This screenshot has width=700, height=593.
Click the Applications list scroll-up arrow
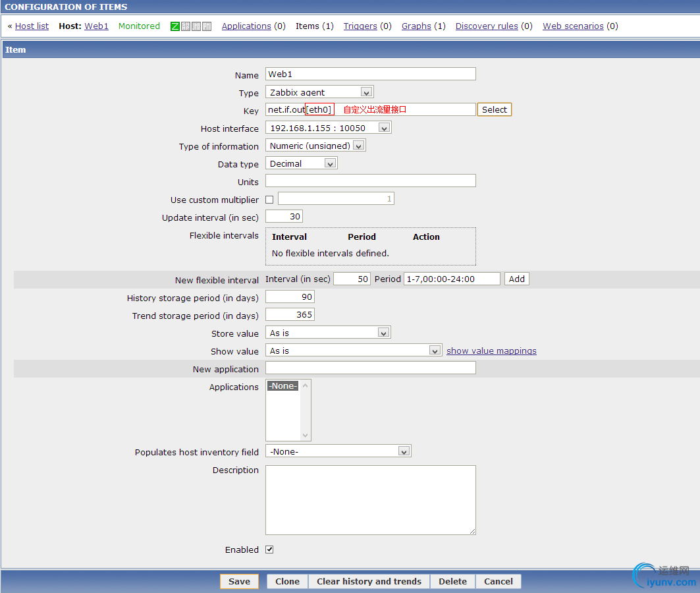[x=306, y=385]
